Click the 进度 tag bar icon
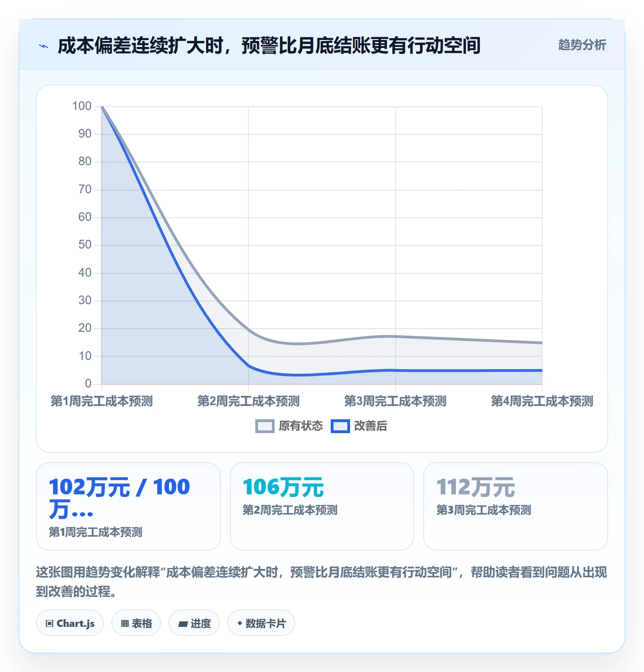 tap(183, 624)
